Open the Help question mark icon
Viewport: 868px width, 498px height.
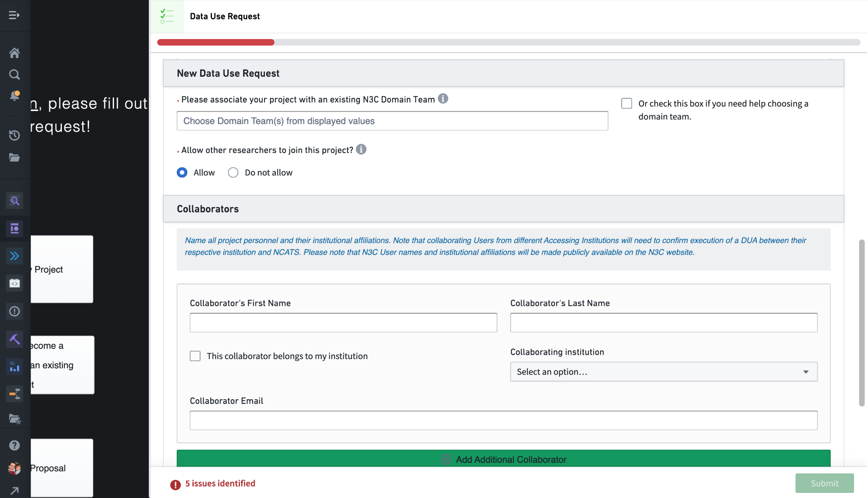pos(15,445)
